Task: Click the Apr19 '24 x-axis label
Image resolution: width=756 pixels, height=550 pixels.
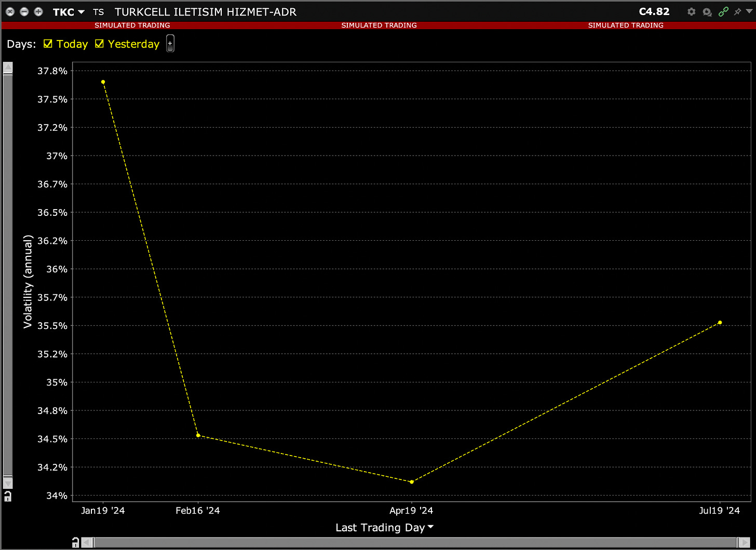Action: tap(412, 511)
